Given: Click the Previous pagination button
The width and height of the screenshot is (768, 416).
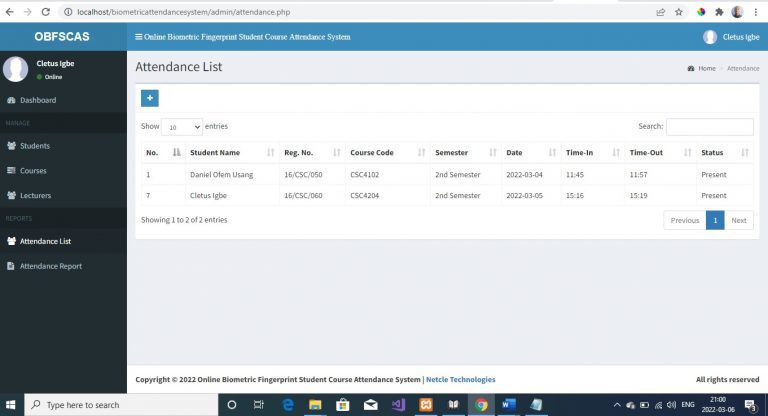Looking at the screenshot, I should point(685,220).
